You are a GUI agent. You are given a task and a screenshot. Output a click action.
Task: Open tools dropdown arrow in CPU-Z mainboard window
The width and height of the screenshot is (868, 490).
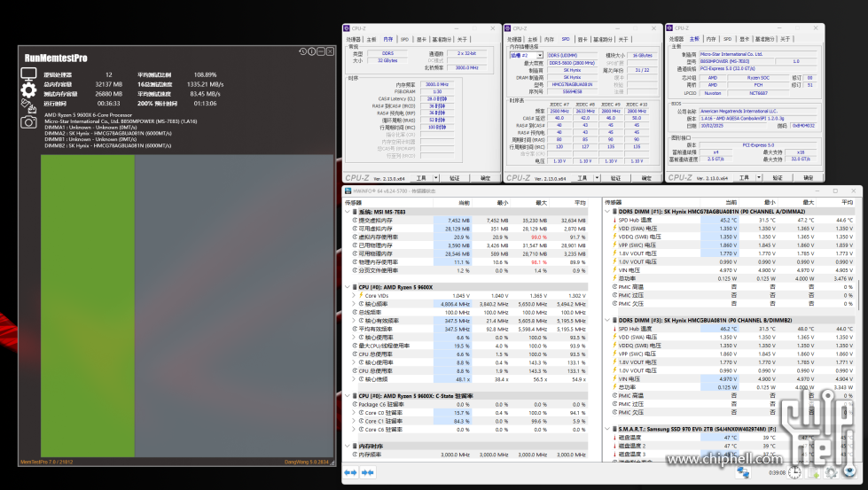pyautogui.click(x=759, y=177)
